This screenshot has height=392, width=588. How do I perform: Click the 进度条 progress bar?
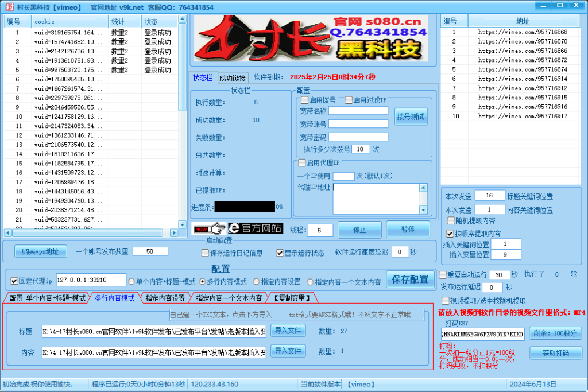(245, 207)
